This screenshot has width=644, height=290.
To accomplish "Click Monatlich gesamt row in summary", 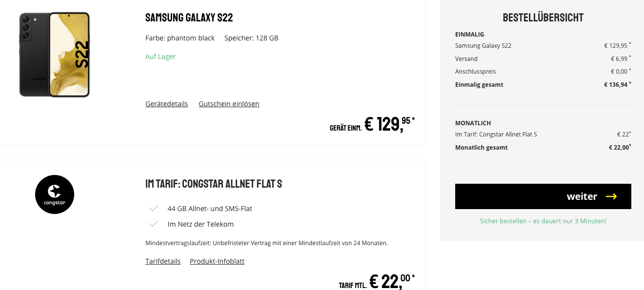I will pos(543,147).
